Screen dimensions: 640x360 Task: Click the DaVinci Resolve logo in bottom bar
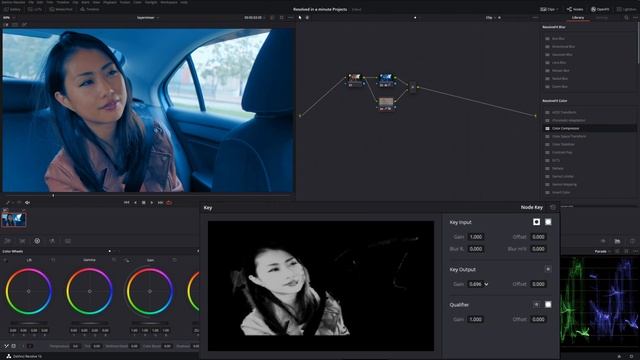click(9, 356)
